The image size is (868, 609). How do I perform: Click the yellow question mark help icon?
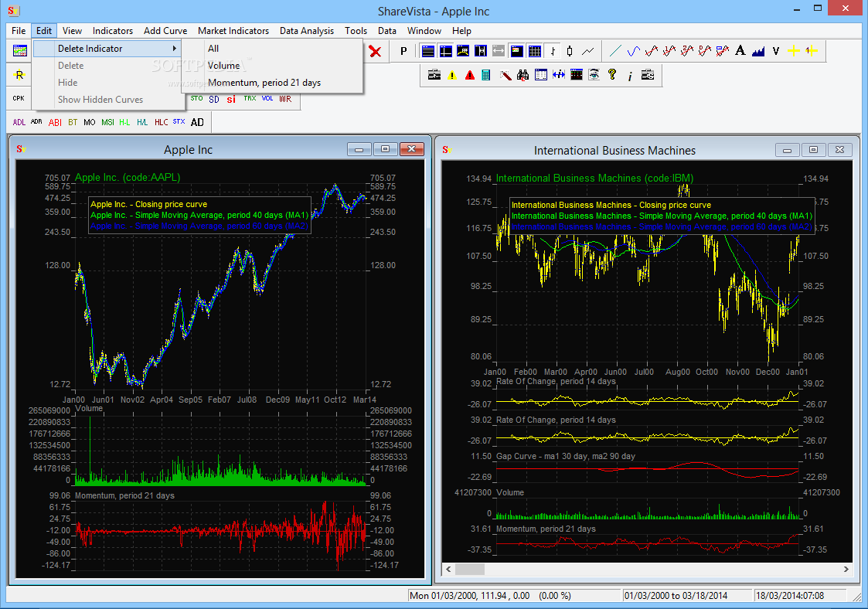(611, 75)
